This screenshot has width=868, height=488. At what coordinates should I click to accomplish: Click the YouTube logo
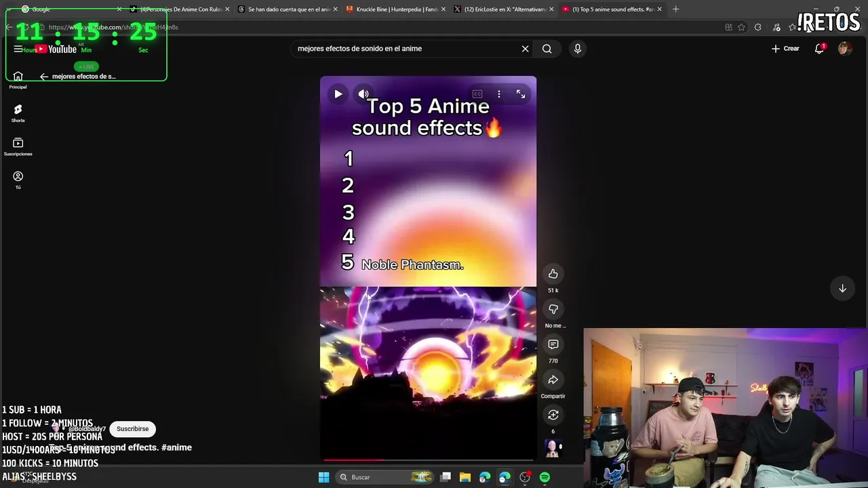pos(57,49)
